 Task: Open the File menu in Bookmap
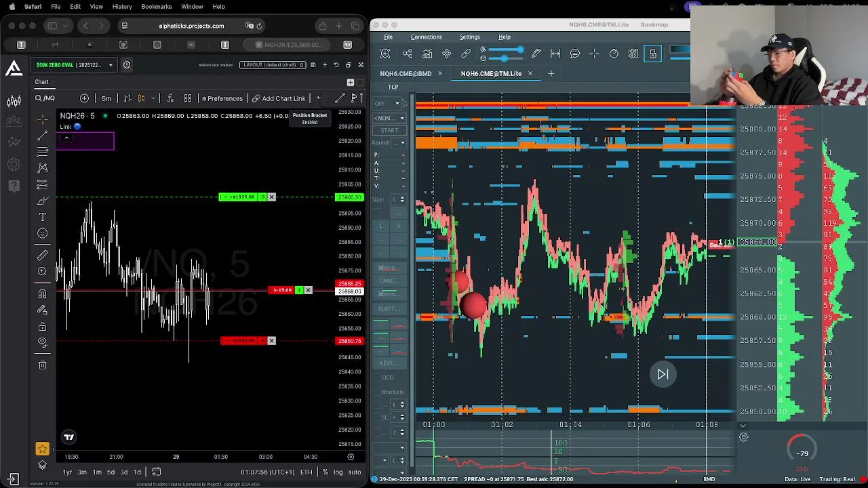(388, 37)
